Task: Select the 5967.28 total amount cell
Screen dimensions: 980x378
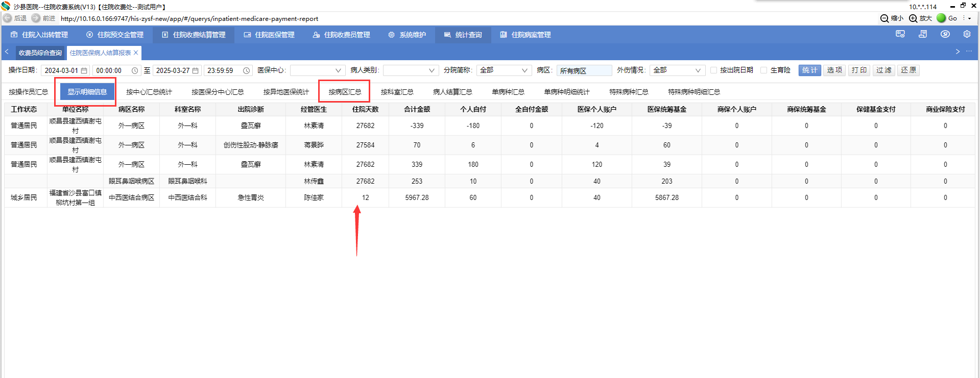Action: 417,197
